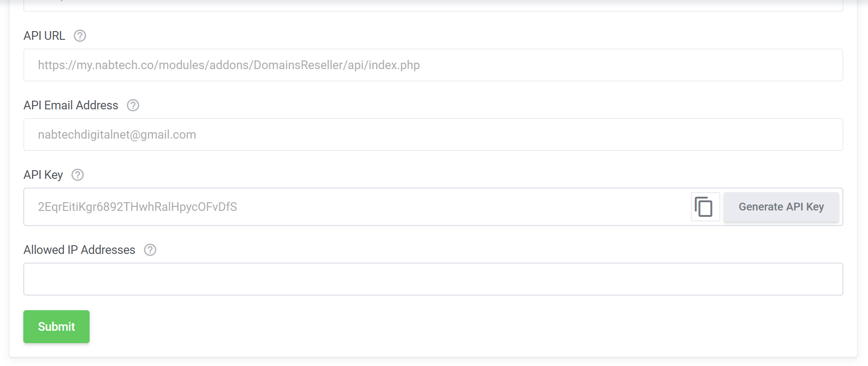Click the empty Allowed IP Addresses box
Screen dimensions: 868x366
click(433, 279)
